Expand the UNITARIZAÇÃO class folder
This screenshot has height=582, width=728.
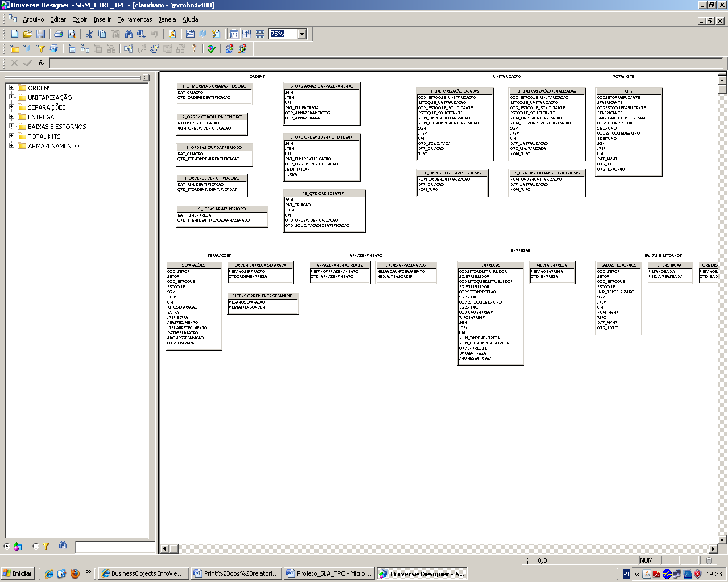(x=11, y=97)
